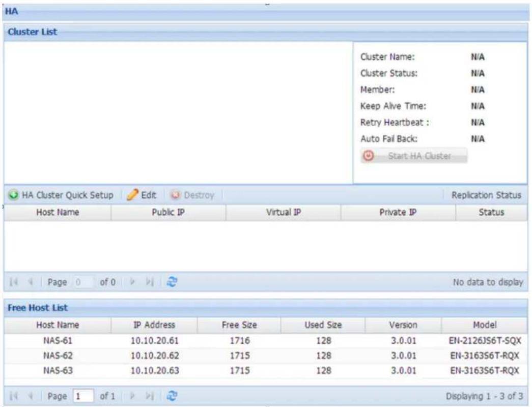Viewport: 532px width, 407px height.
Task: Click free size value 1716
Action: 240,340
